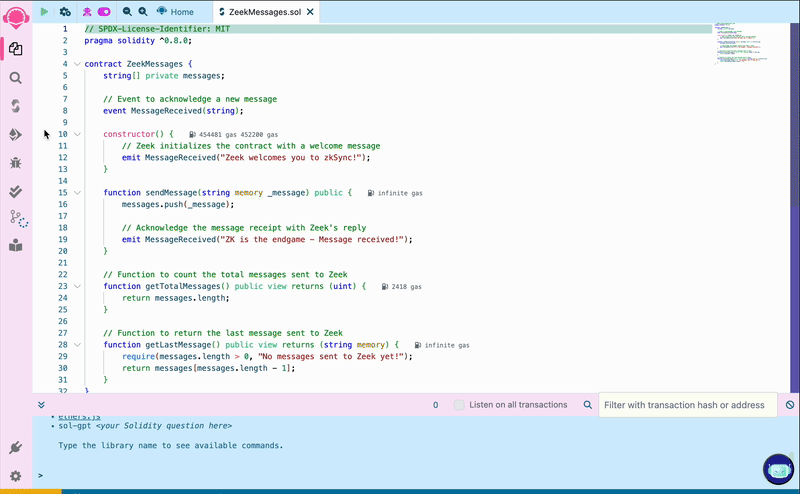Click the pending transactions counter 0
Viewport: 800px width, 494px height.
pos(435,405)
